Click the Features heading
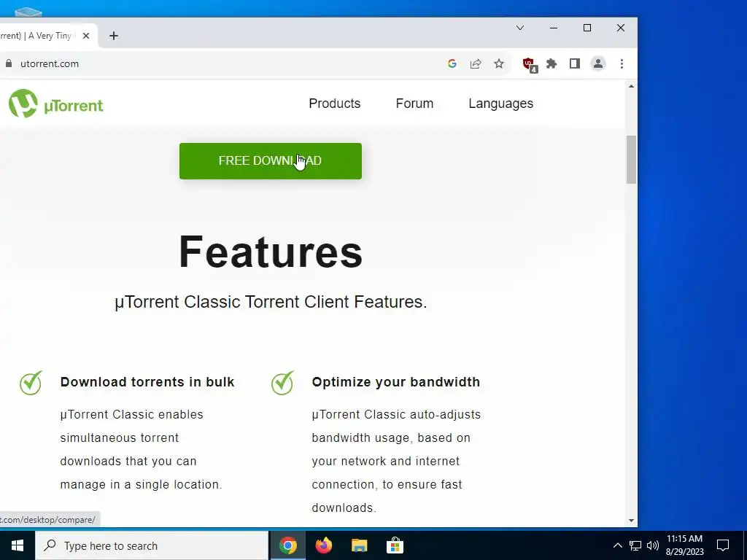The width and height of the screenshot is (747, 560). (x=271, y=252)
